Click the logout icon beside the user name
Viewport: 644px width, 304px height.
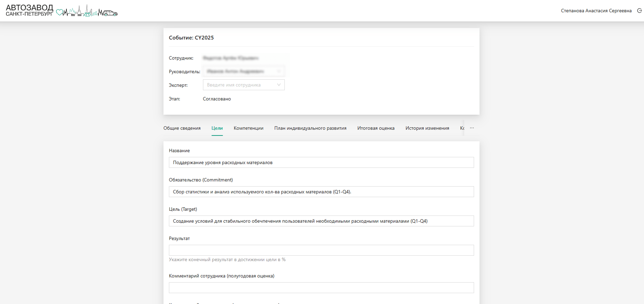(639, 11)
